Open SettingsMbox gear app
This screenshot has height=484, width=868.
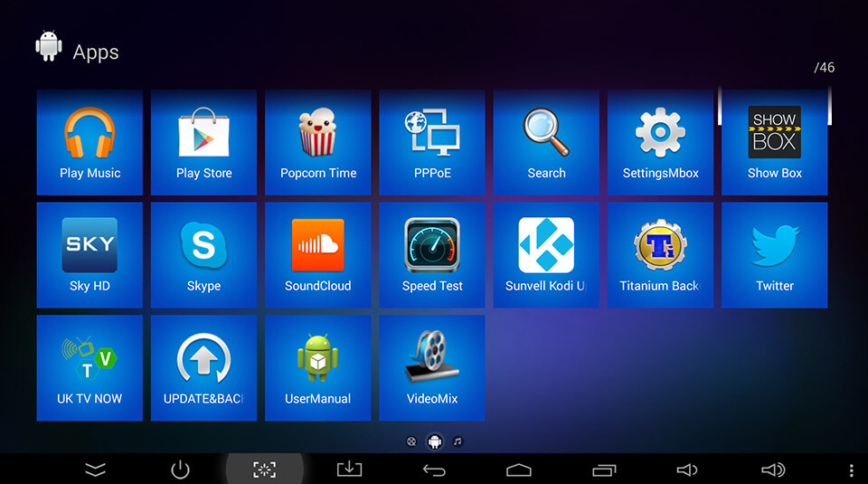[660, 142]
